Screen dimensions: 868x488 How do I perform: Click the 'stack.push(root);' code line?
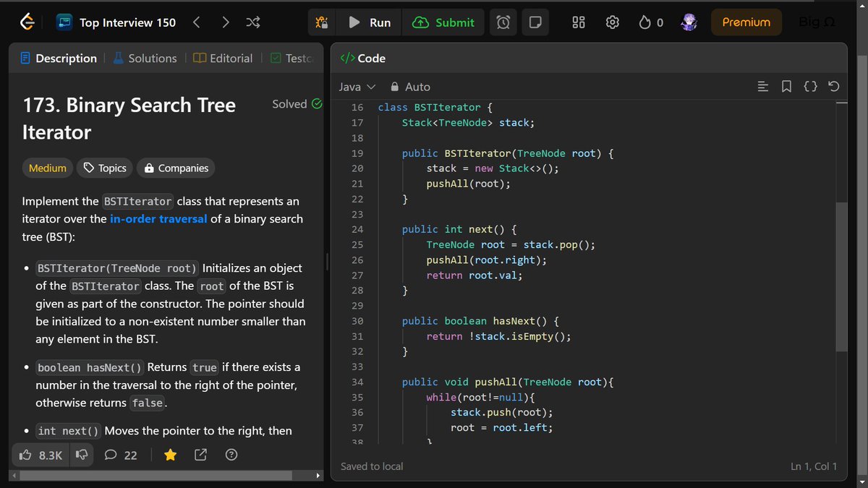(x=501, y=412)
